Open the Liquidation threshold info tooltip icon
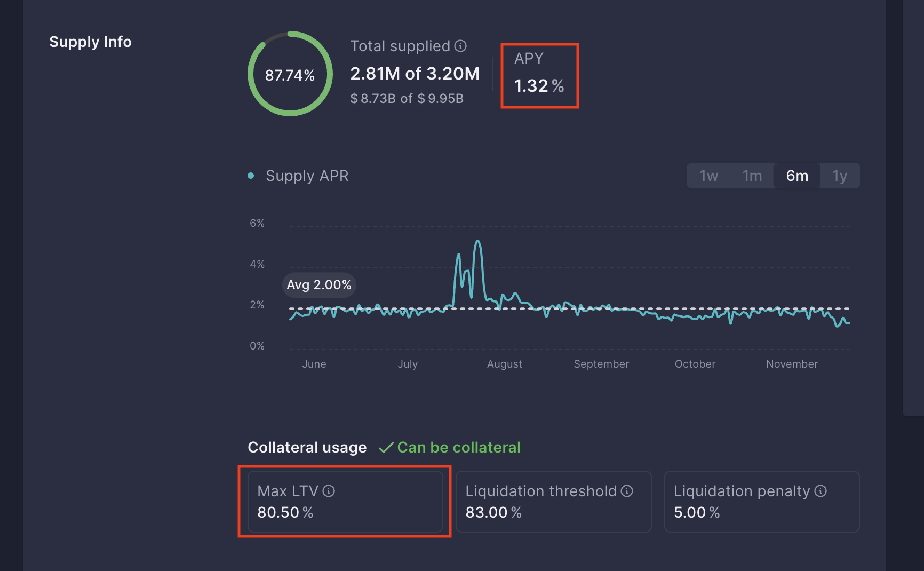 (627, 491)
